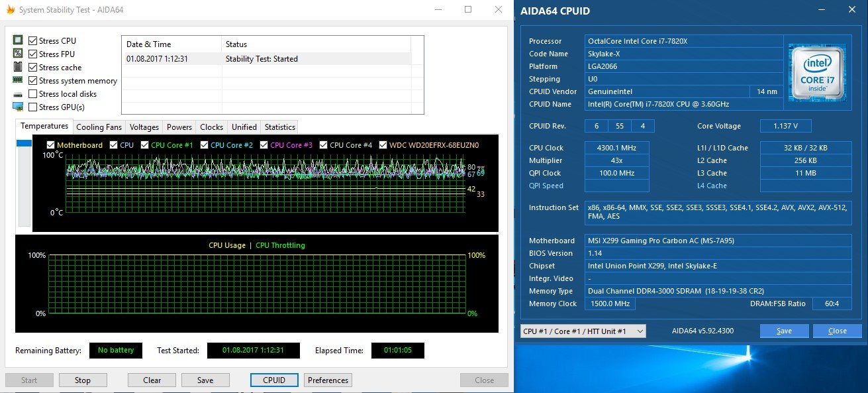The height and width of the screenshot is (393, 868).
Task: Open the CPU #1 / Core #1 / HTT Unit #1 dropdown
Action: point(583,331)
